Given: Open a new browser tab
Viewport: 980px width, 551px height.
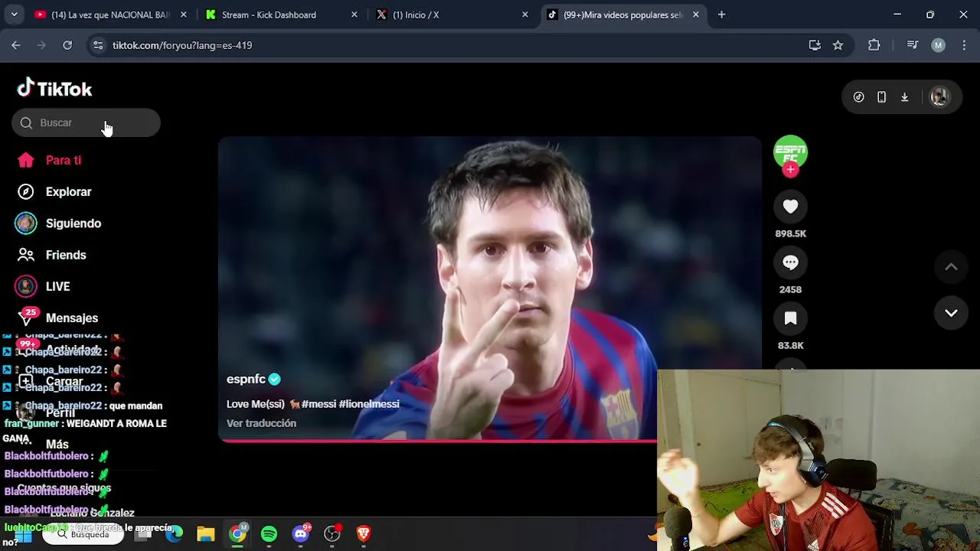Looking at the screenshot, I should 721,15.
